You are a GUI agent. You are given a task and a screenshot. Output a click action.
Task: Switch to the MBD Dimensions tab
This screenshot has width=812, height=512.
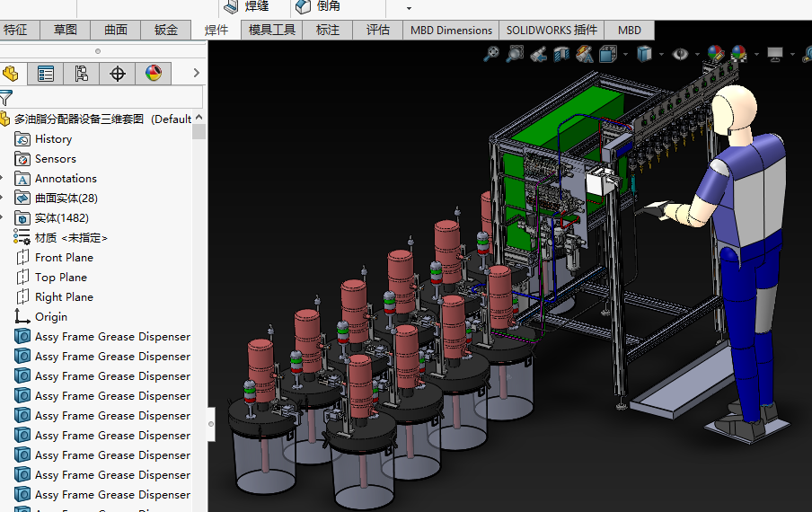click(451, 30)
